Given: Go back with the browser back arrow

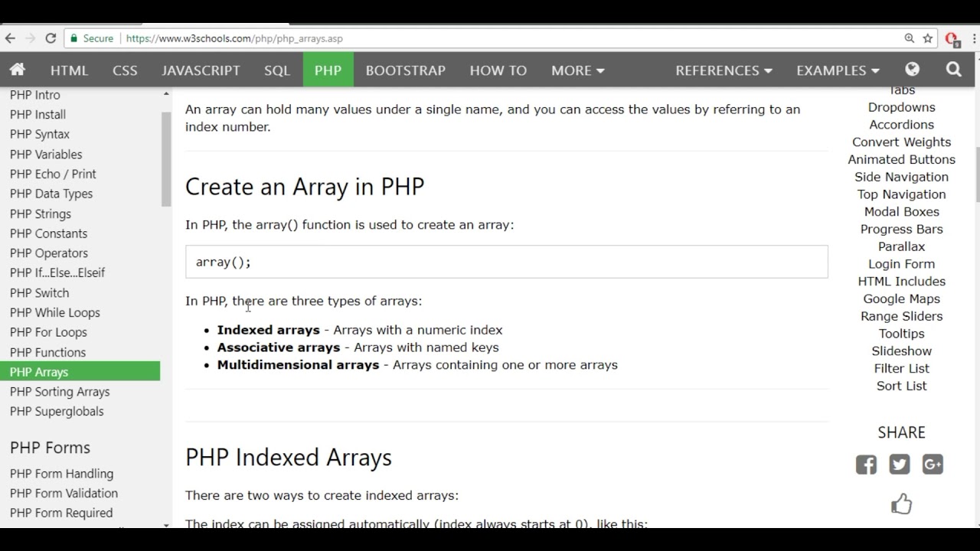Looking at the screenshot, I should (x=10, y=38).
